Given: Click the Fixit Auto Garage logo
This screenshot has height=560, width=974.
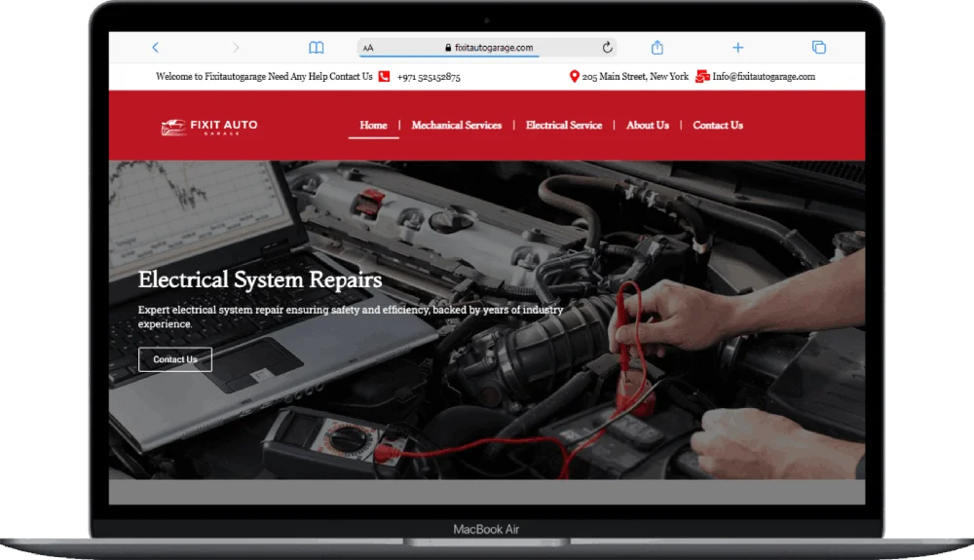Looking at the screenshot, I should (x=209, y=127).
